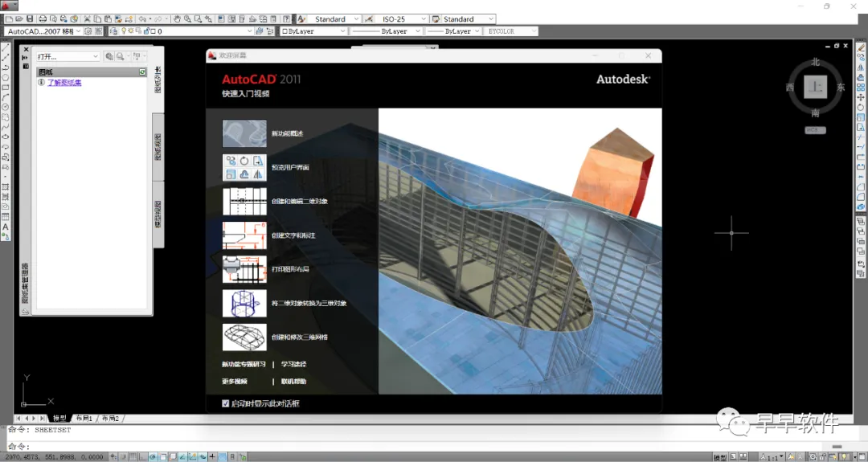Select the Circle draw tool
The image size is (868, 462).
pyautogui.click(x=6, y=107)
